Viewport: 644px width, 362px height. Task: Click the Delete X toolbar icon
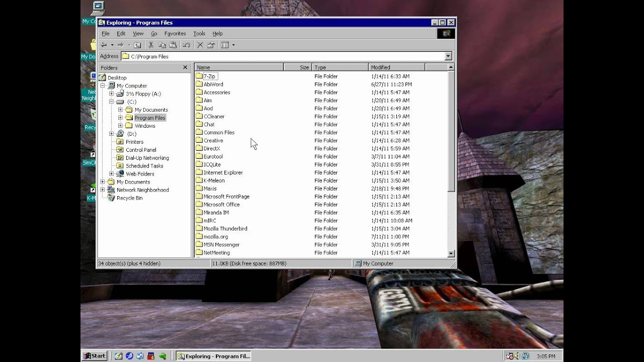tap(200, 45)
